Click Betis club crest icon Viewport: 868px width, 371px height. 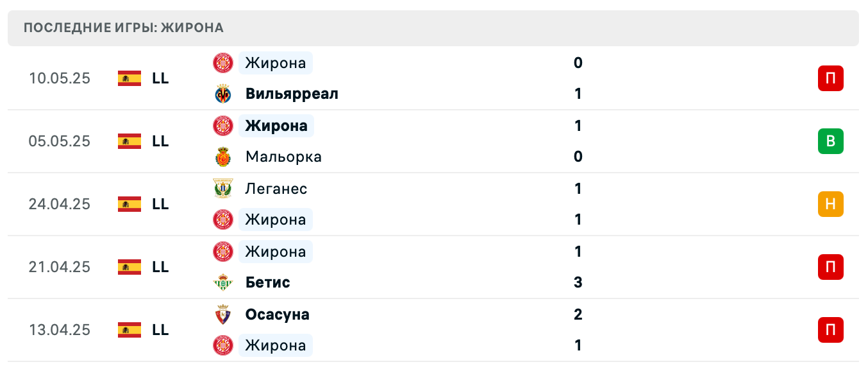click(223, 283)
